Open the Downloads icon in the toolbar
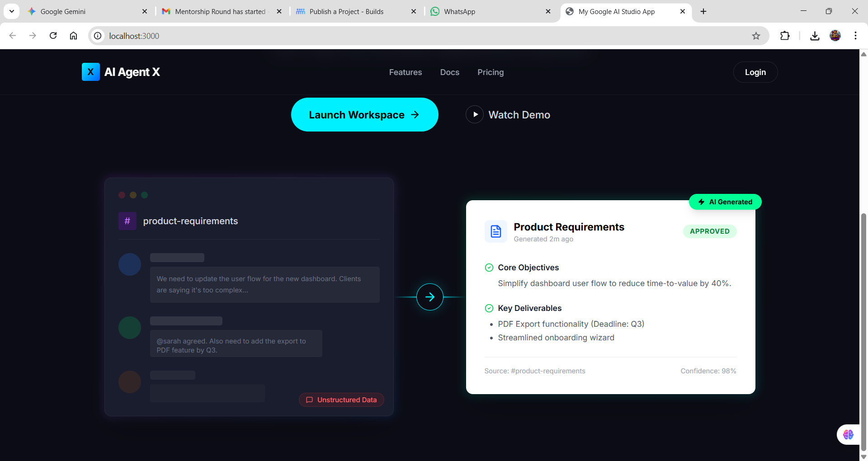868x461 pixels. (815, 36)
